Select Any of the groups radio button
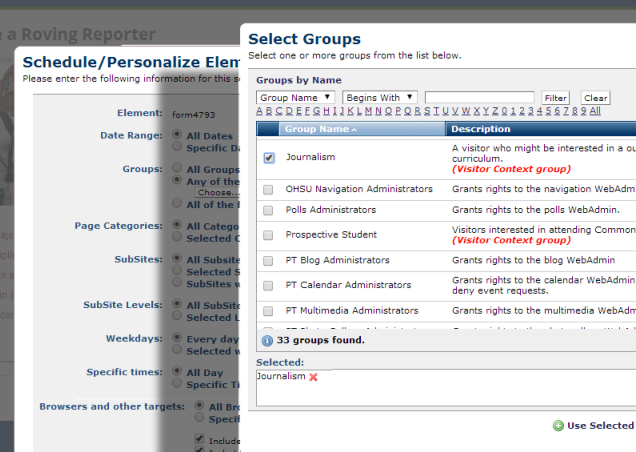 pyautogui.click(x=177, y=179)
